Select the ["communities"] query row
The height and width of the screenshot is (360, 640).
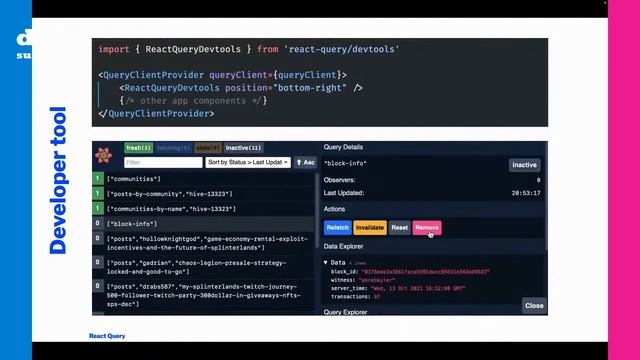tap(203, 179)
